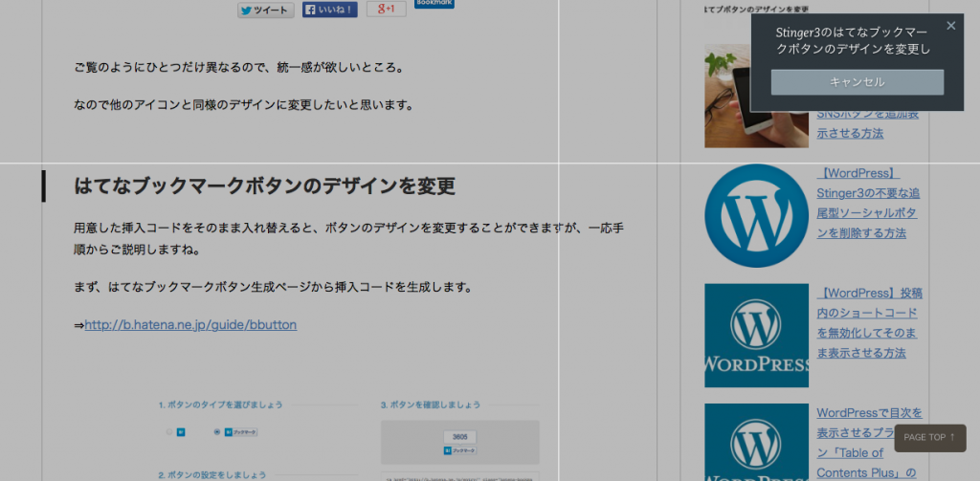Click the popup text Stinger3のはてなブックマーク
Screen dimensions: 980x481
pos(853,40)
